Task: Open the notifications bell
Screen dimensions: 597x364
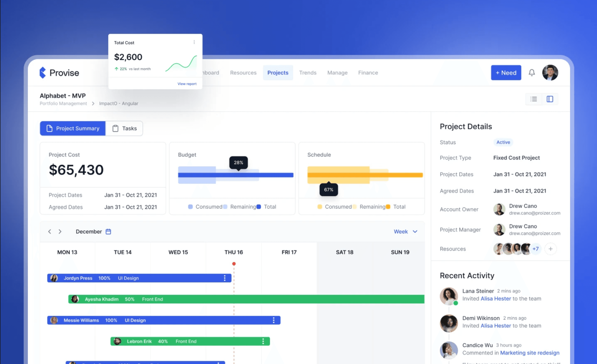Action: click(x=532, y=73)
